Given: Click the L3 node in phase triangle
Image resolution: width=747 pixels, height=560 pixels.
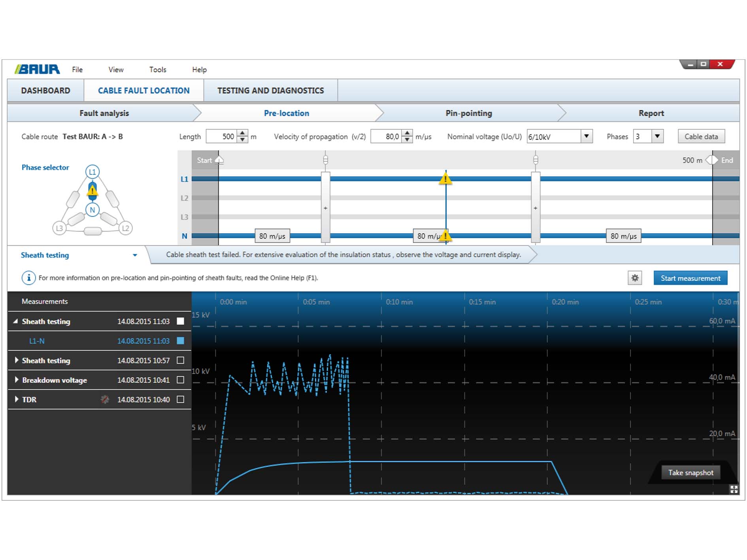Looking at the screenshot, I should point(59,228).
